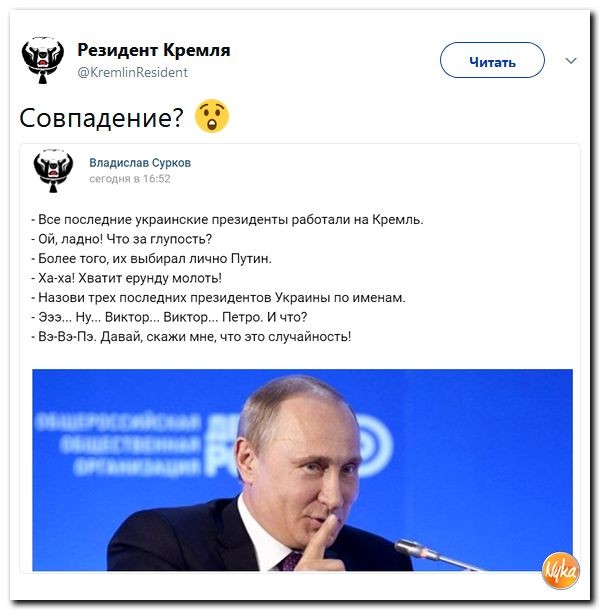Click the orange Nyka watermark logo
601x611 pixels.
pyautogui.click(x=560, y=570)
